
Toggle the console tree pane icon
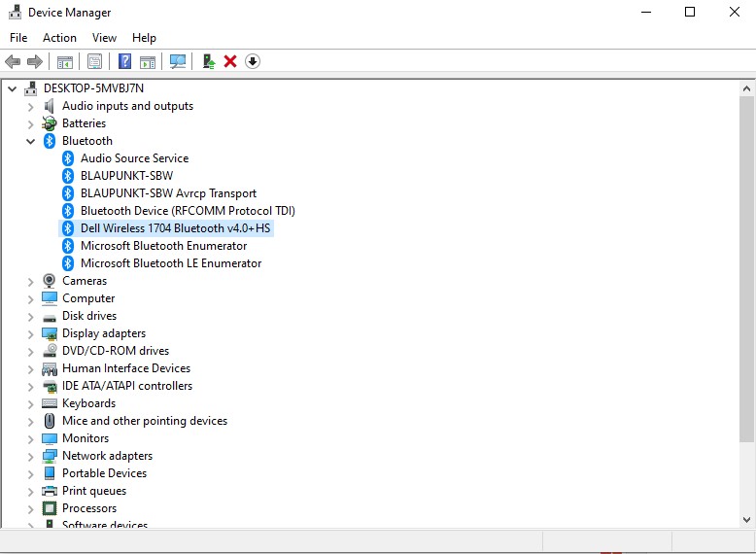pyautogui.click(x=64, y=61)
